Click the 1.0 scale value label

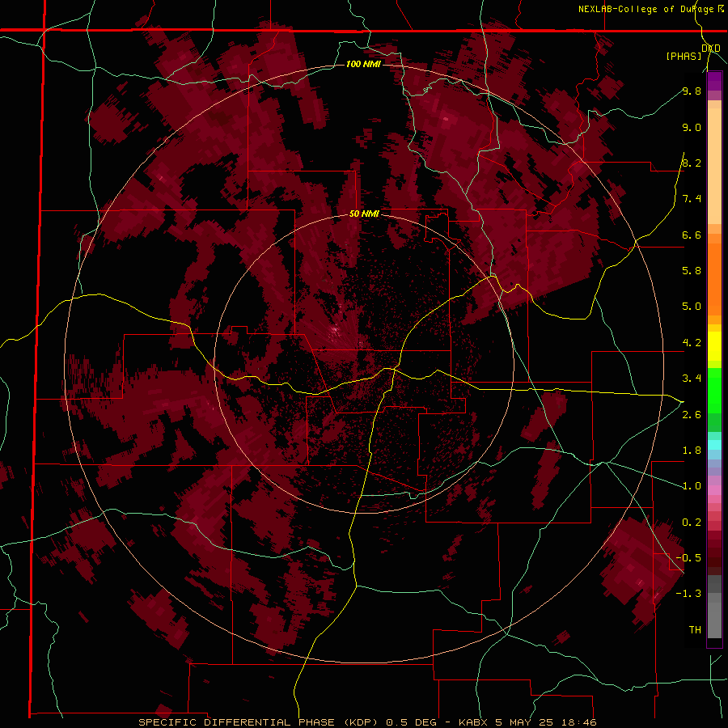pyautogui.click(x=692, y=486)
